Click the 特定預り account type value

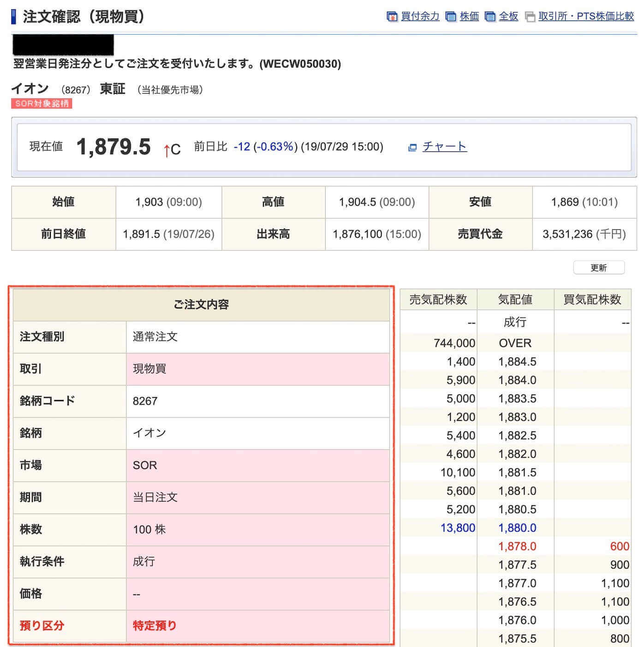(155, 625)
